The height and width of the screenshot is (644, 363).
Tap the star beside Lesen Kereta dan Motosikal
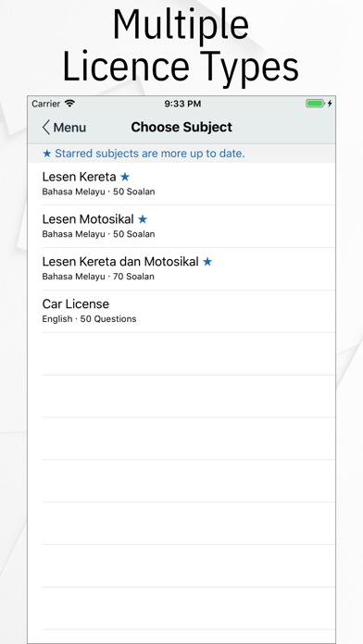pyautogui.click(x=207, y=262)
